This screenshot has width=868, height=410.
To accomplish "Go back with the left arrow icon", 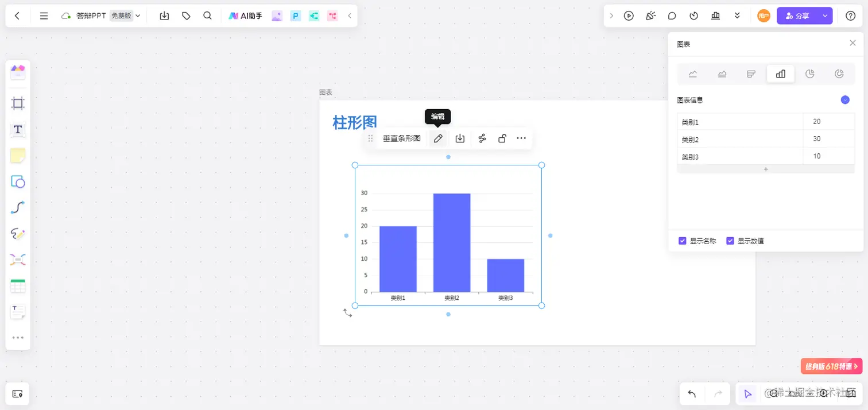I will (x=17, y=16).
